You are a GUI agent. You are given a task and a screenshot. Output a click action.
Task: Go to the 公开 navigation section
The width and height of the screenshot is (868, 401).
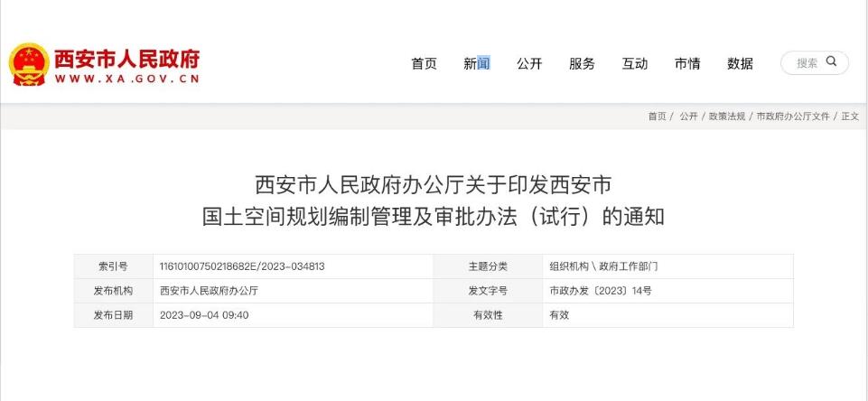(529, 63)
